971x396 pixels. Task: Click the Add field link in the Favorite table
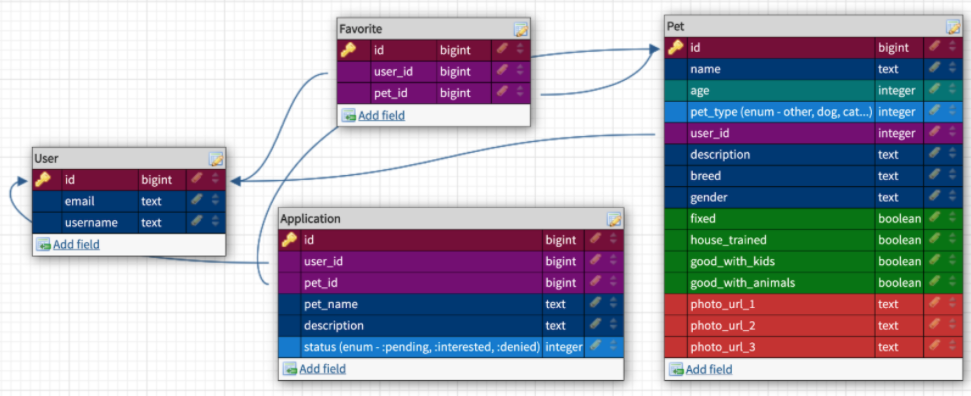[x=381, y=115]
